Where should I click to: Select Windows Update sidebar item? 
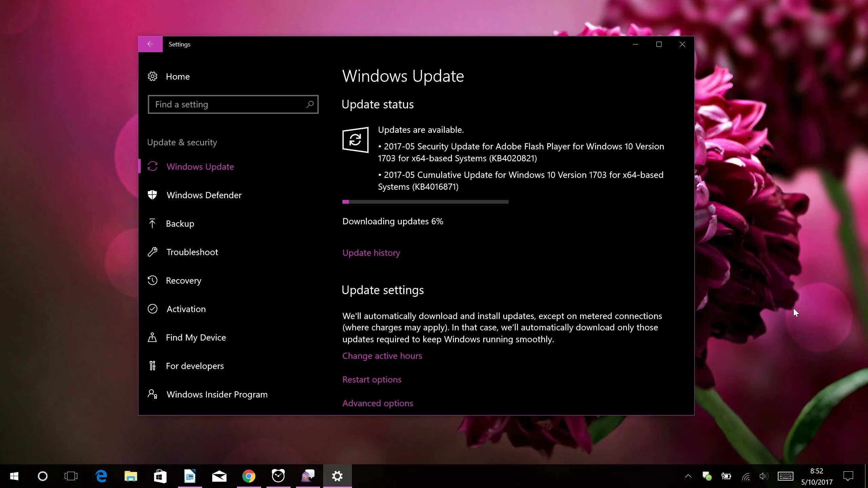200,166
